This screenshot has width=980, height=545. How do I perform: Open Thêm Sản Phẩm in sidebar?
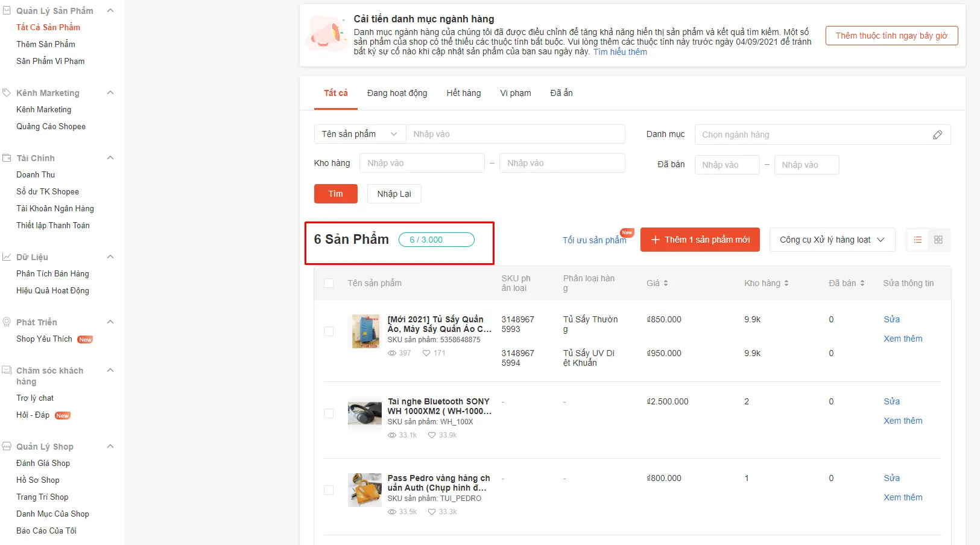pos(46,44)
